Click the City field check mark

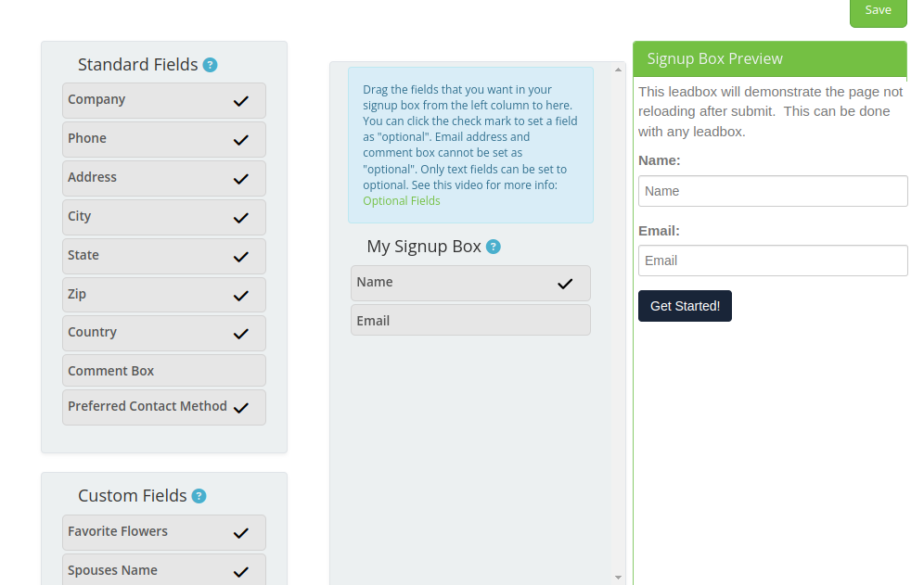pyautogui.click(x=240, y=218)
